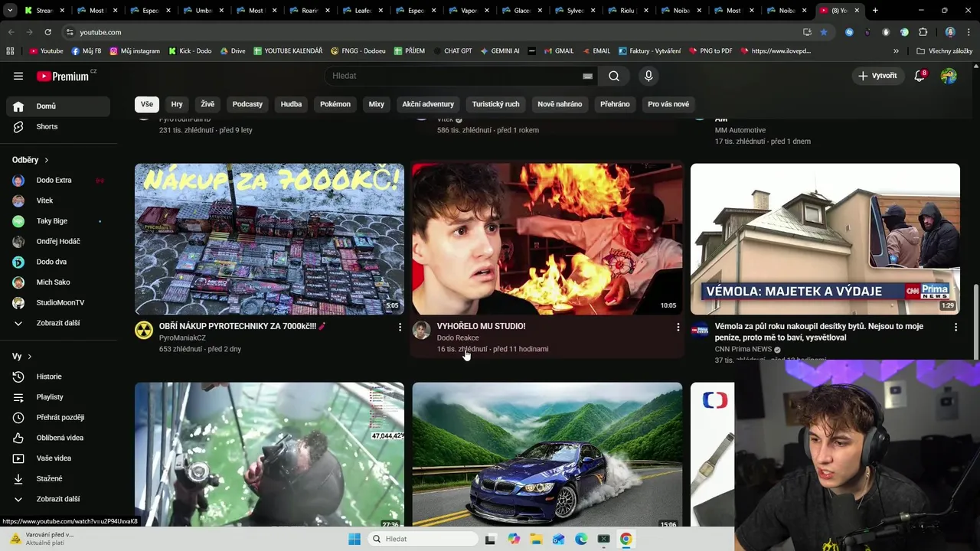
Task: Bookmark this page with star icon
Action: click(824, 32)
